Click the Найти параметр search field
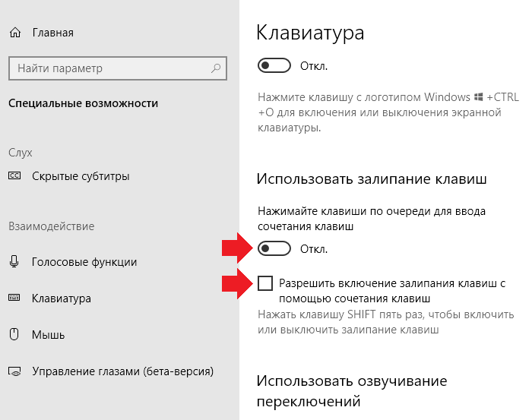This screenshot has height=420, width=532. coord(118,68)
